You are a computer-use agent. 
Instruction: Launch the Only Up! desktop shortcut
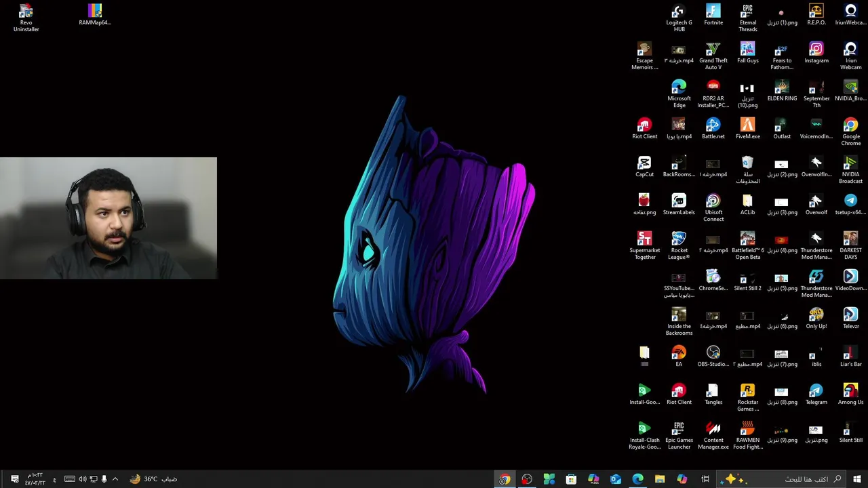tap(816, 319)
